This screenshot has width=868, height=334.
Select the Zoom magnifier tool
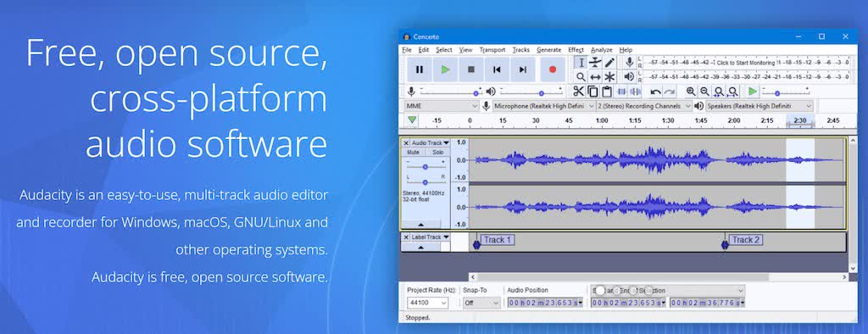pyautogui.click(x=581, y=77)
